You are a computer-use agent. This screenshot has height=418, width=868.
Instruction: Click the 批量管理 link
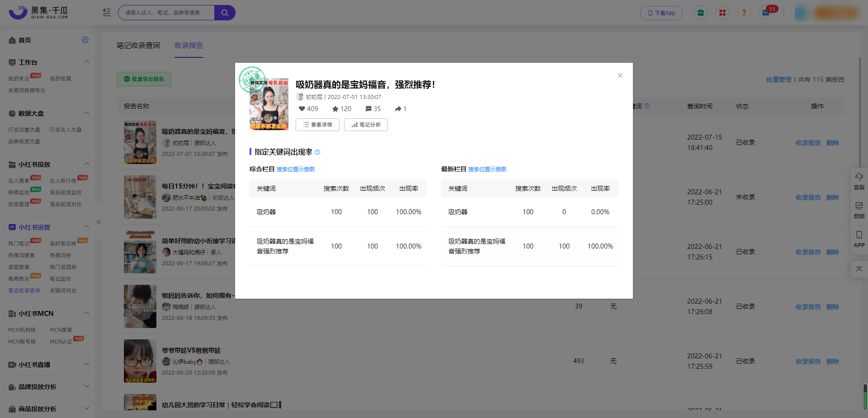778,80
